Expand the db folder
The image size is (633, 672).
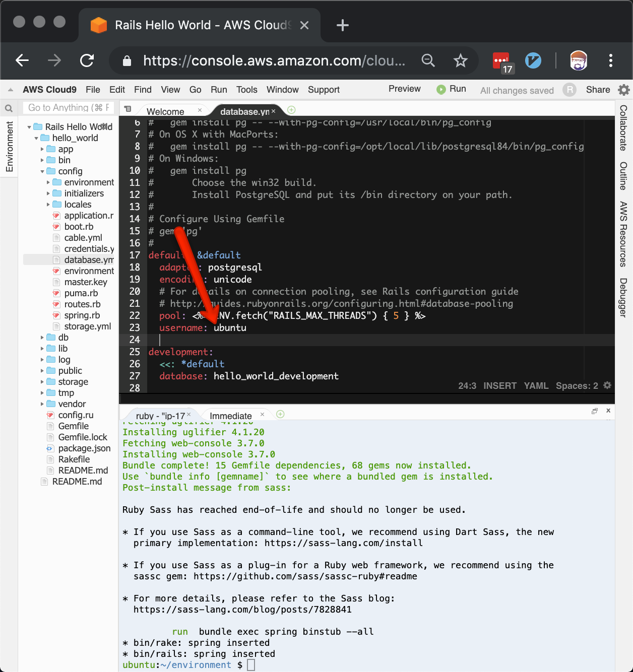pyautogui.click(x=42, y=338)
